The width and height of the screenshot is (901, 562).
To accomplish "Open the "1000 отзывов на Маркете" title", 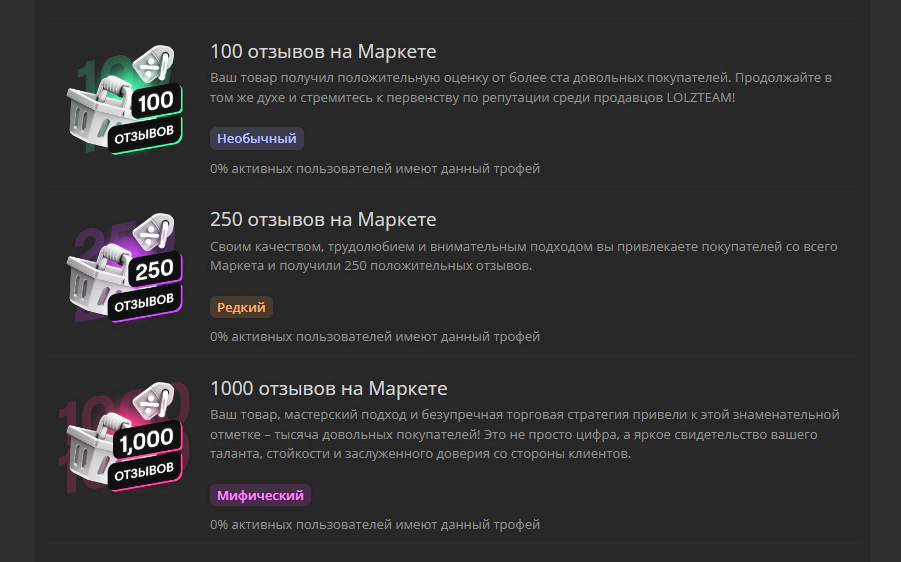I will 328,388.
